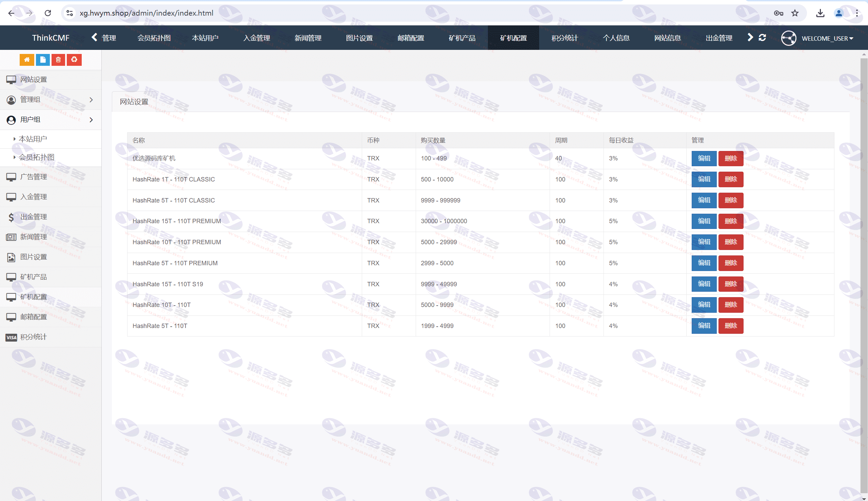
Task: Open 邮箱配置 in the sidebar
Action: tap(51, 317)
